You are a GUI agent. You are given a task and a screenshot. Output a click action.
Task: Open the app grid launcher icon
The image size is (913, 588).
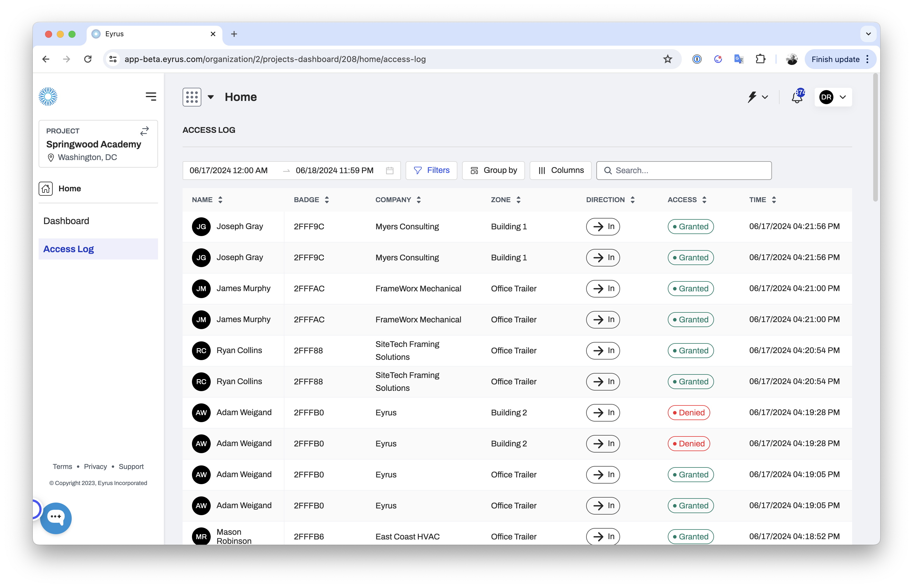(x=192, y=97)
